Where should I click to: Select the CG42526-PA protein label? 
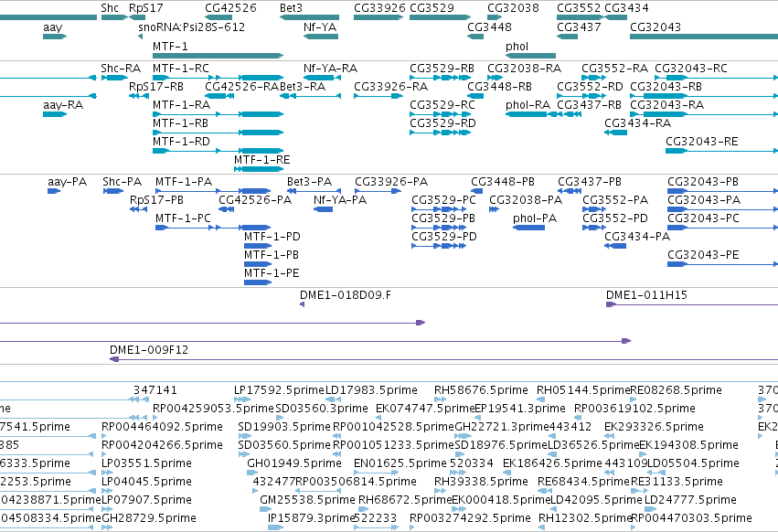pos(255,200)
